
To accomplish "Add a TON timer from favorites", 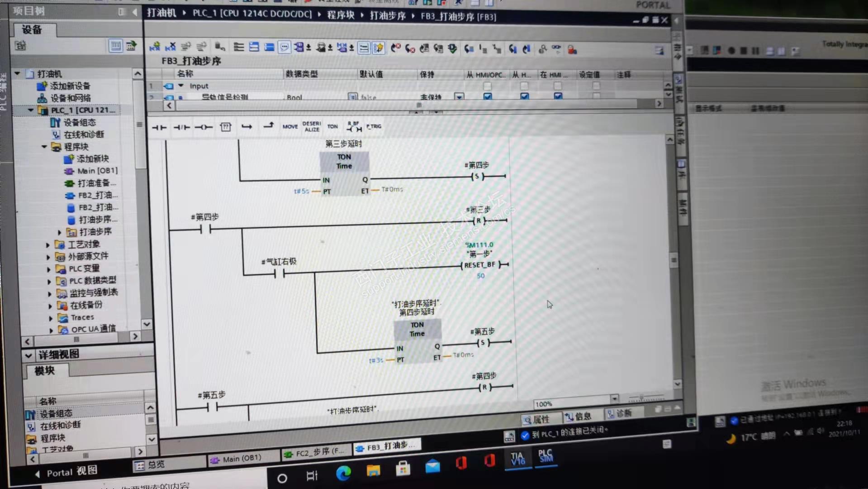I will pos(332,127).
